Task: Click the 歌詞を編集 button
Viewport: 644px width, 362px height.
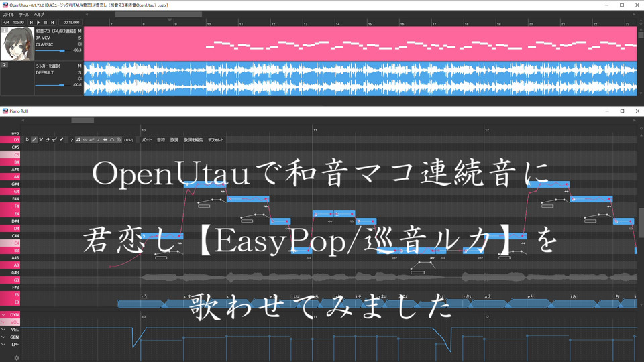Action: tap(193, 140)
